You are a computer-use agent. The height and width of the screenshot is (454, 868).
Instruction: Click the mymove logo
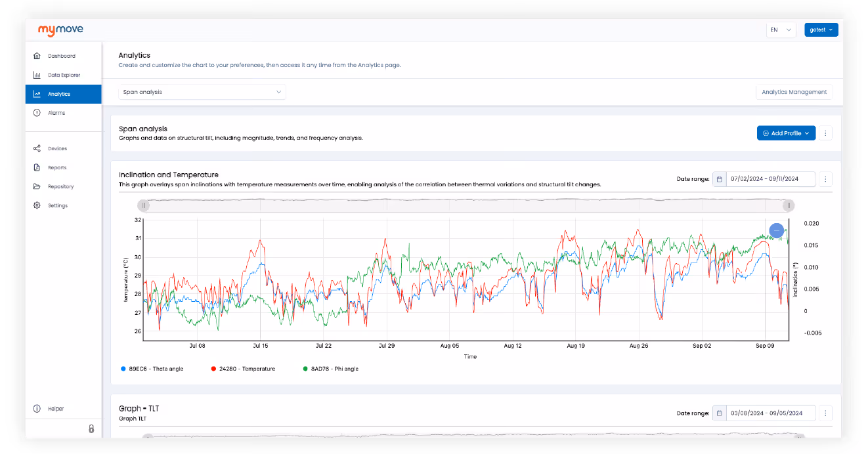60,30
